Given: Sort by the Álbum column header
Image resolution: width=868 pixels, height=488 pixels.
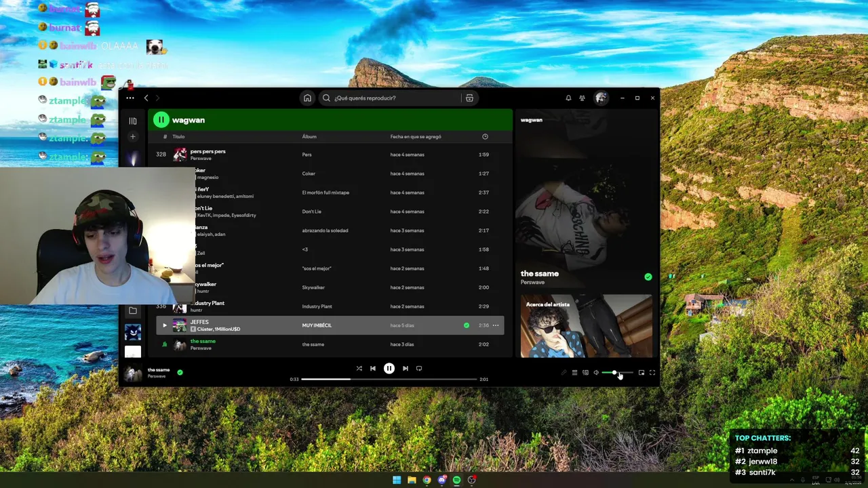Looking at the screenshot, I should (309, 136).
